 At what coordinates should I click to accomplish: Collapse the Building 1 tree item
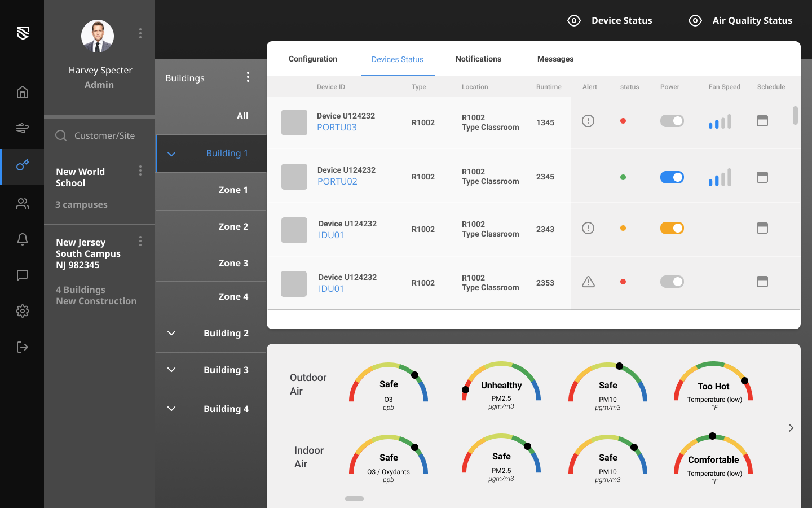[x=171, y=153]
